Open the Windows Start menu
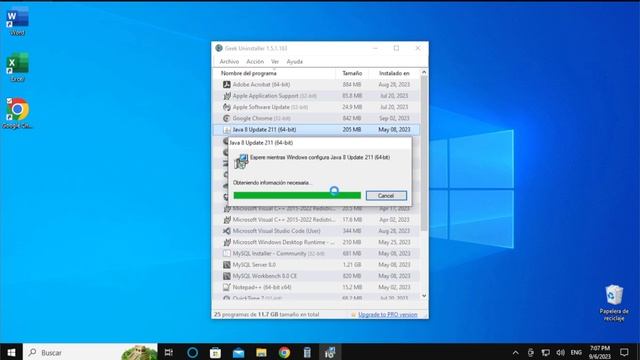This screenshot has width=640, height=360. pos(11,352)
